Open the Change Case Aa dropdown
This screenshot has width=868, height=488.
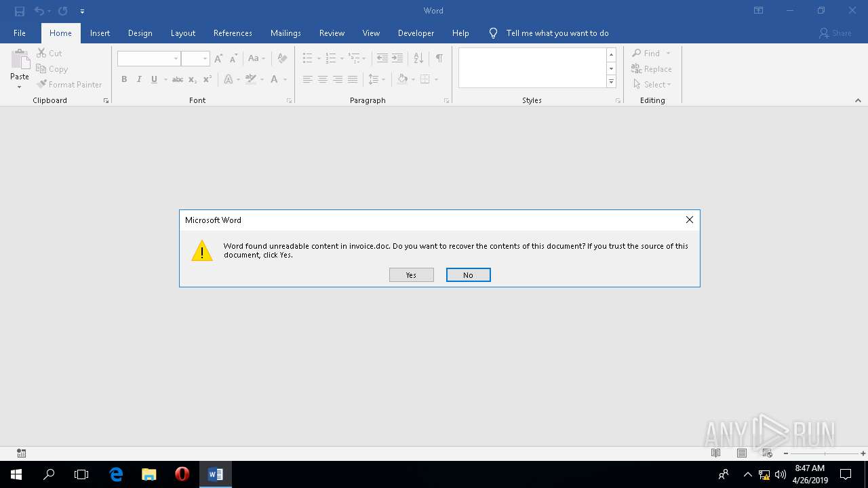256,59
